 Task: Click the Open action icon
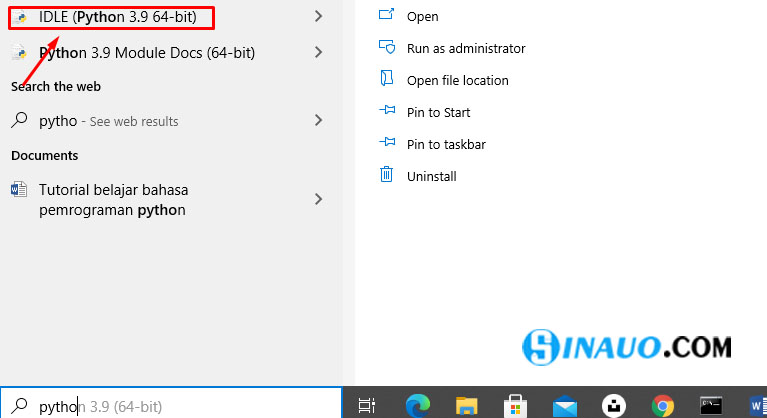(386, 14)
